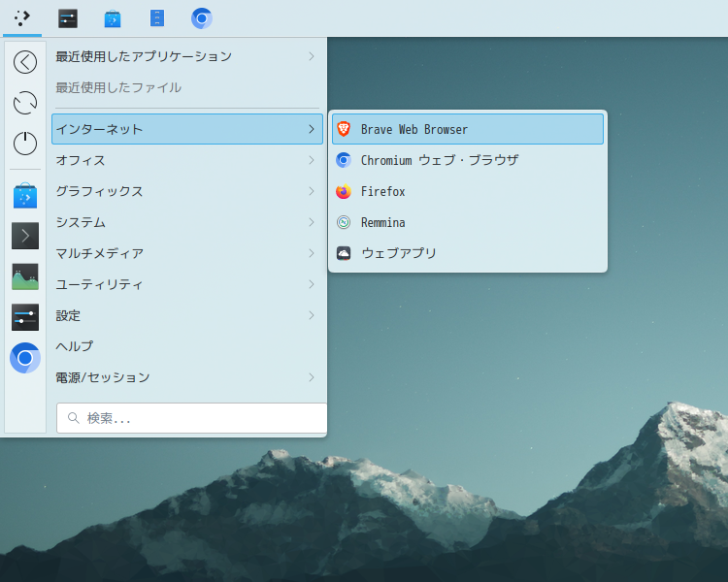Click the Brave lion icon

344,129
